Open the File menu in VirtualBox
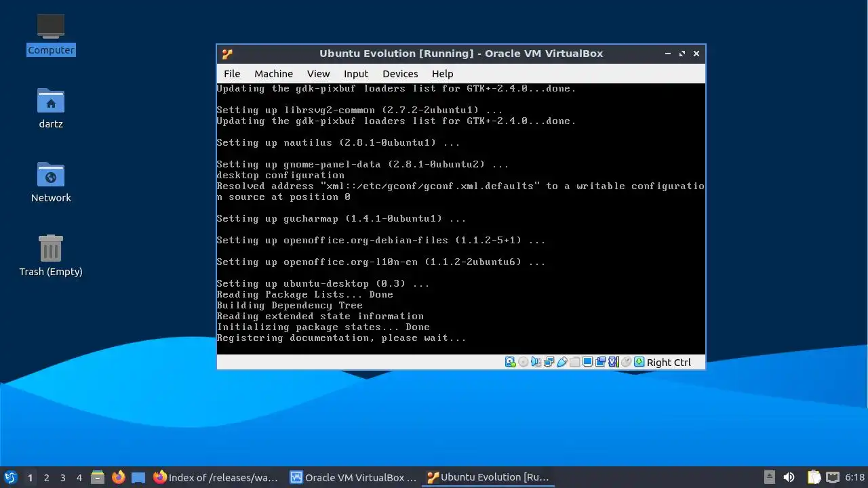Image resolution: width=868 pixels, height=488 pixels. point(232,74)
